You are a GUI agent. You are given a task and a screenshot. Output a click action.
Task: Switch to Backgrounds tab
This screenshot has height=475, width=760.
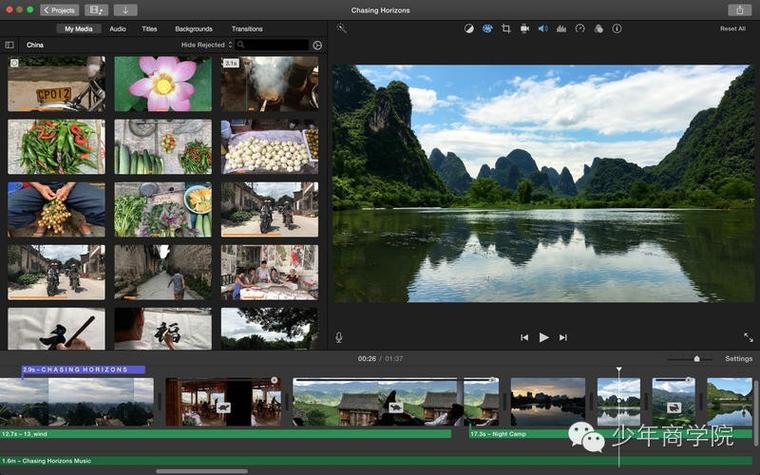tap(193, 29)
